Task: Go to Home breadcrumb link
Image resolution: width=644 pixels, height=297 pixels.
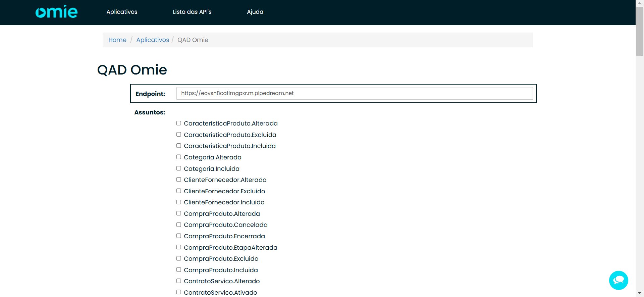Action: point(117,40)
